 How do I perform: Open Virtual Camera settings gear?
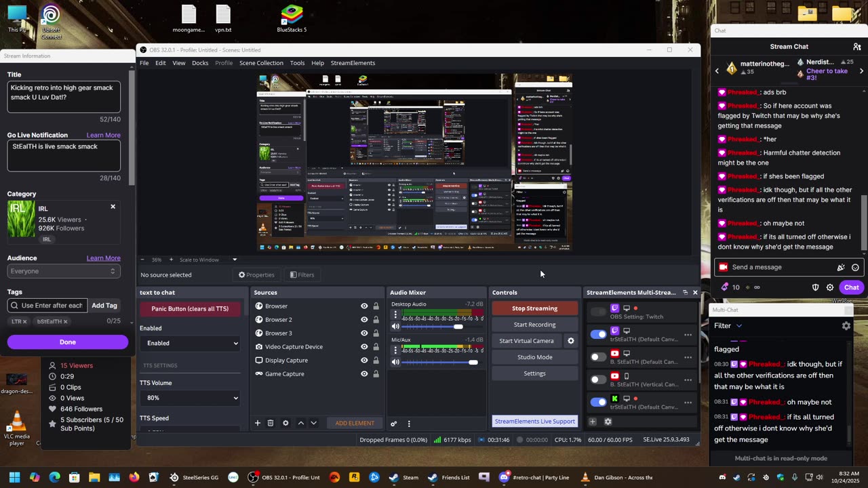[571, 341]
